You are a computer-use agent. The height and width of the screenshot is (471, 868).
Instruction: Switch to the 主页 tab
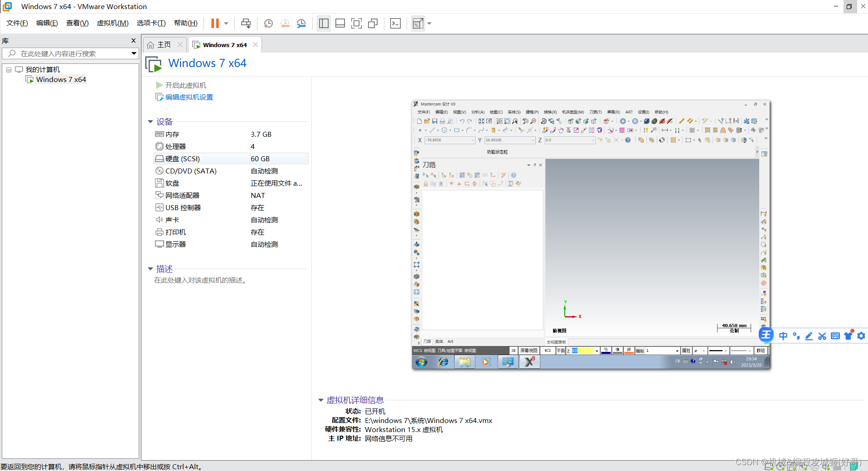[x=164, y=44]
